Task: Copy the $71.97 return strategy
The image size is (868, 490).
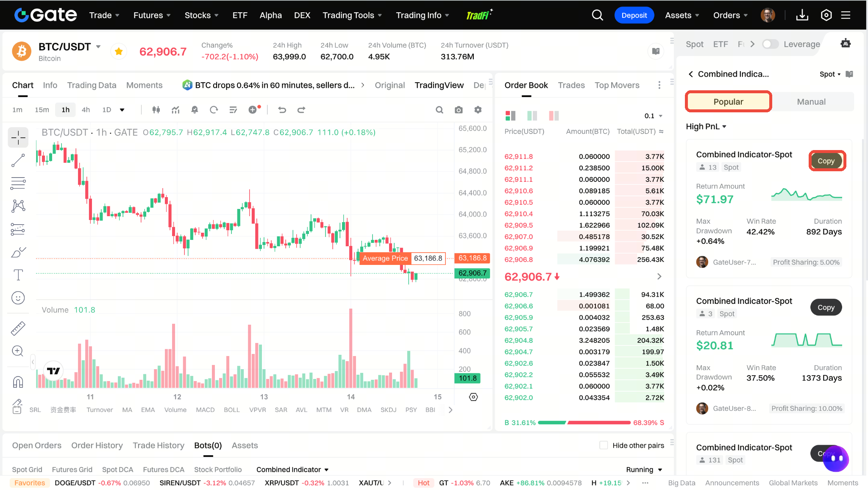Action: click(826, 161)
